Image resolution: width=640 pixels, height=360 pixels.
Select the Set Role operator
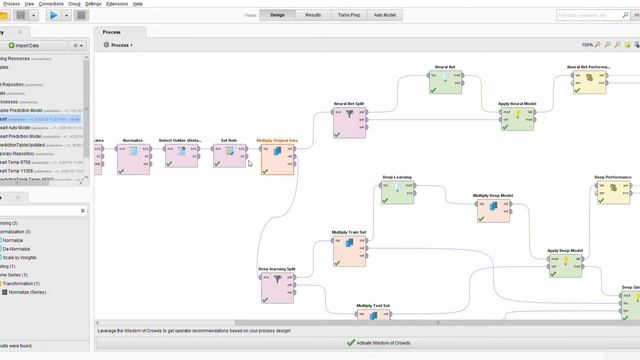point(229,156)
